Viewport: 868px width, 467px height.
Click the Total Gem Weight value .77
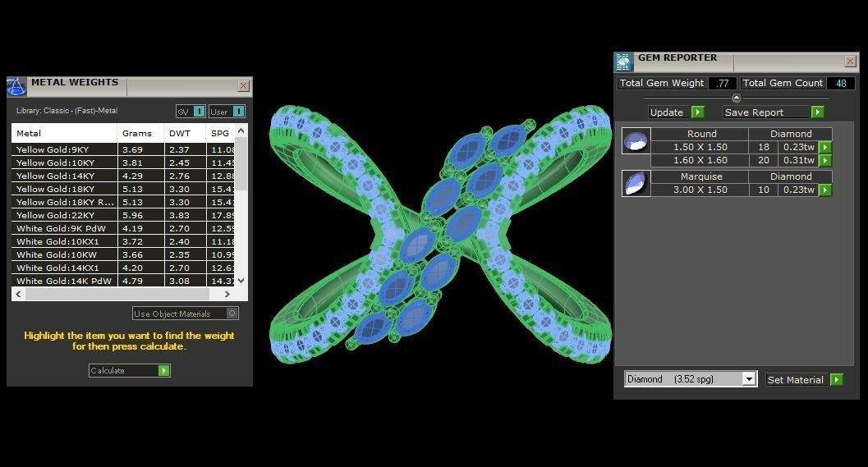[x=723, y=83]
